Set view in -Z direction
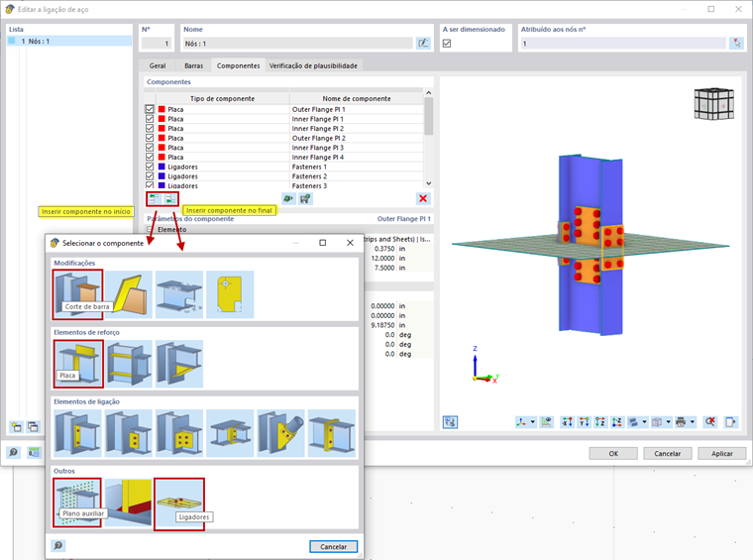 coord(616,422)
